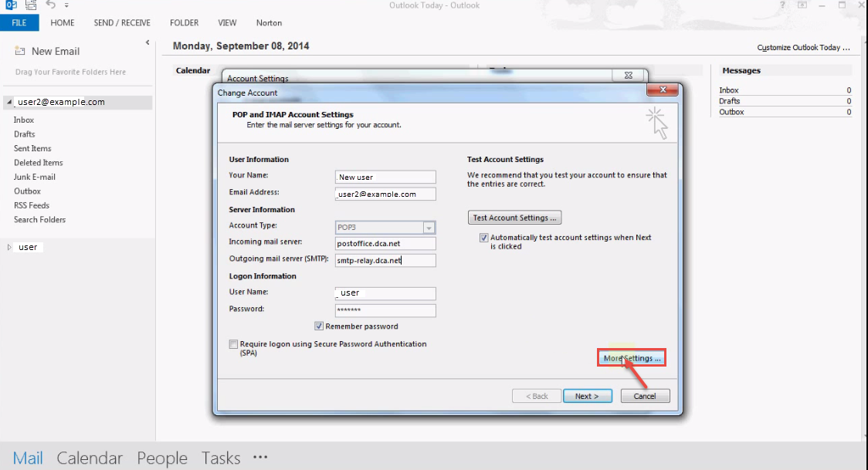Image resolution: width=868 pixels, height=470 pixels.
Task: Open the Help question mark icon
Action: click(x=782, y=5)
